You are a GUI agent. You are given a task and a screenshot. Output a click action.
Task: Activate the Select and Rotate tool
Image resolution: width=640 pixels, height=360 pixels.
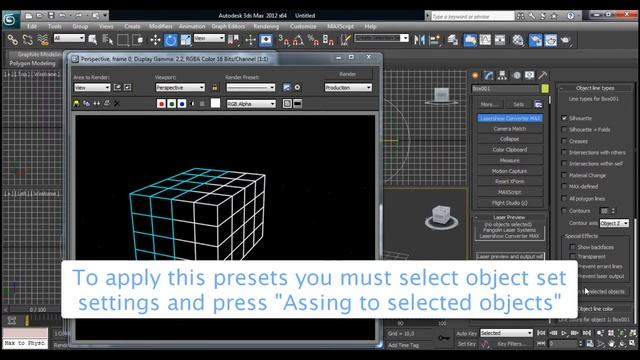[171, 40]
